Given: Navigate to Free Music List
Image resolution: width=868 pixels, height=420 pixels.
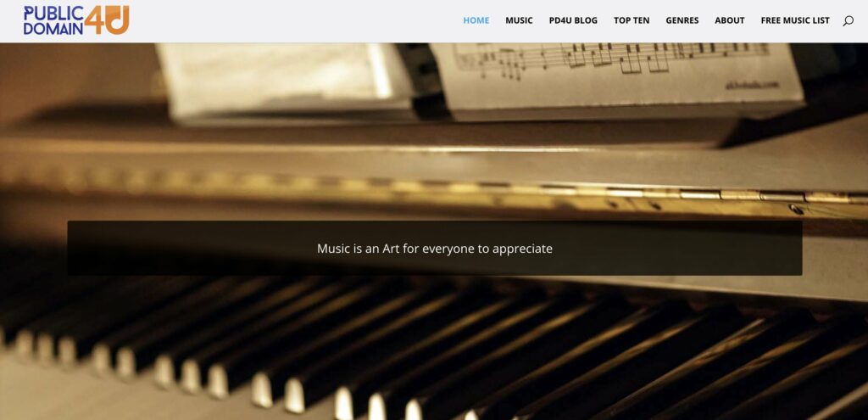Looking at the screenshot, I should pyautogui.click(x=795, y=20).
